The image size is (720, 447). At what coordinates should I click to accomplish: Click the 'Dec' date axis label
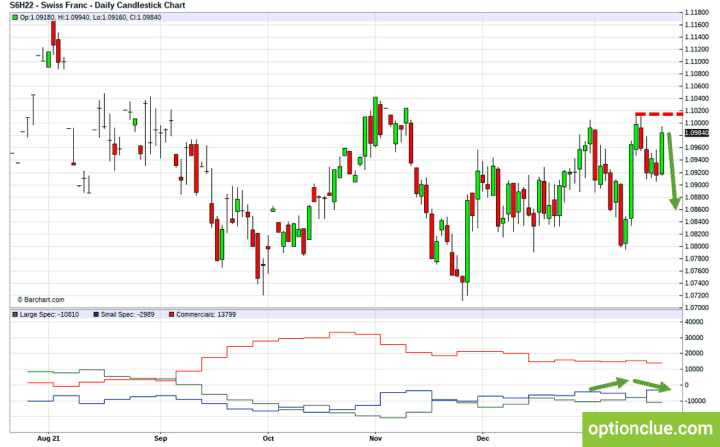coord(483,438)
